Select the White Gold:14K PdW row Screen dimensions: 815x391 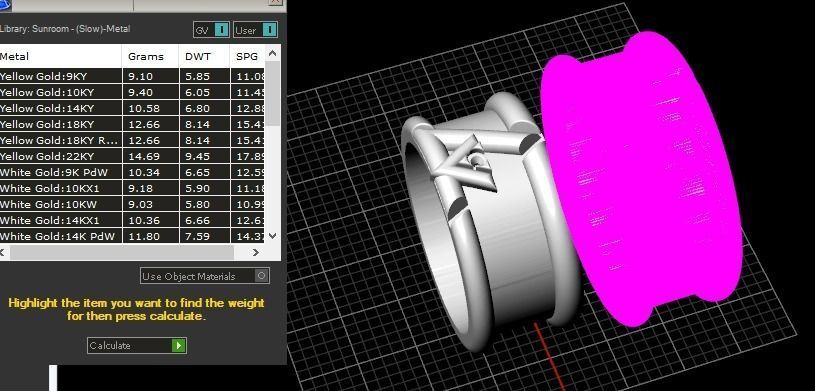point(132,236)
